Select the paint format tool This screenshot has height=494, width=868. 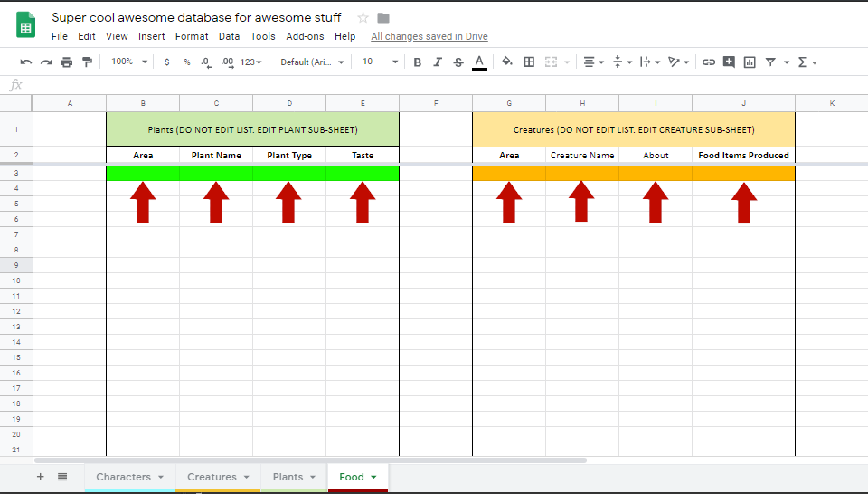[87, 62]
